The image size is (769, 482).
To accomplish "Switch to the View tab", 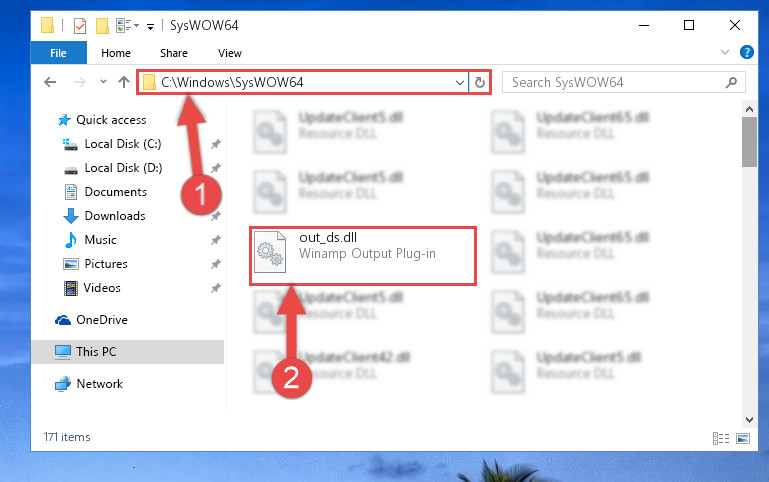I will pos(230,53).
